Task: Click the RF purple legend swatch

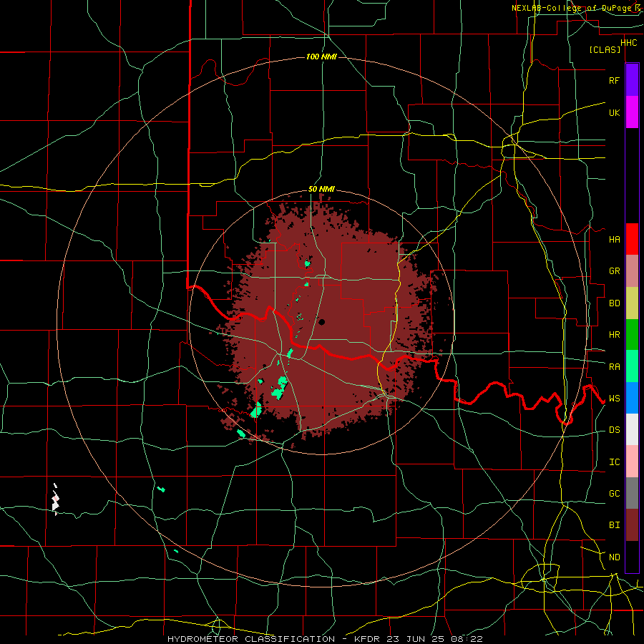Action: [632, 80]
